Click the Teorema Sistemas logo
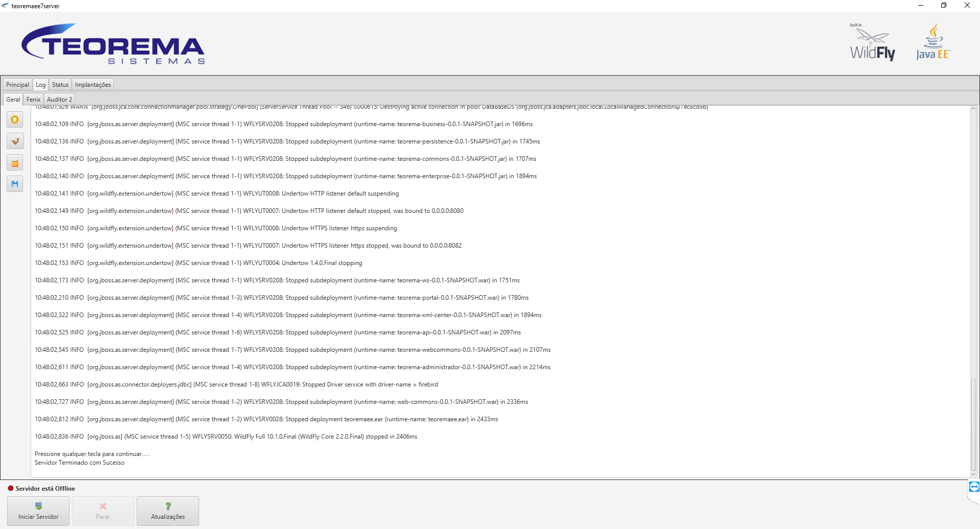 (113, 44)
